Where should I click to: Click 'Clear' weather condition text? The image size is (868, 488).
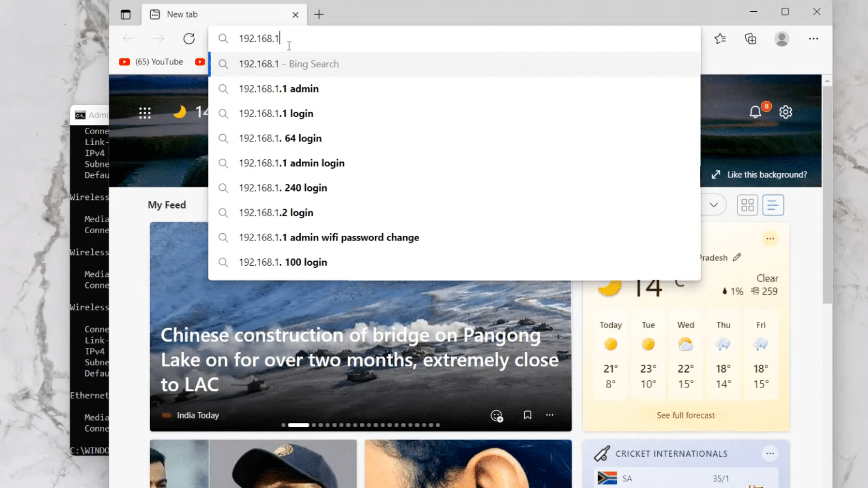pyautogui.click(x=767, y=278)
